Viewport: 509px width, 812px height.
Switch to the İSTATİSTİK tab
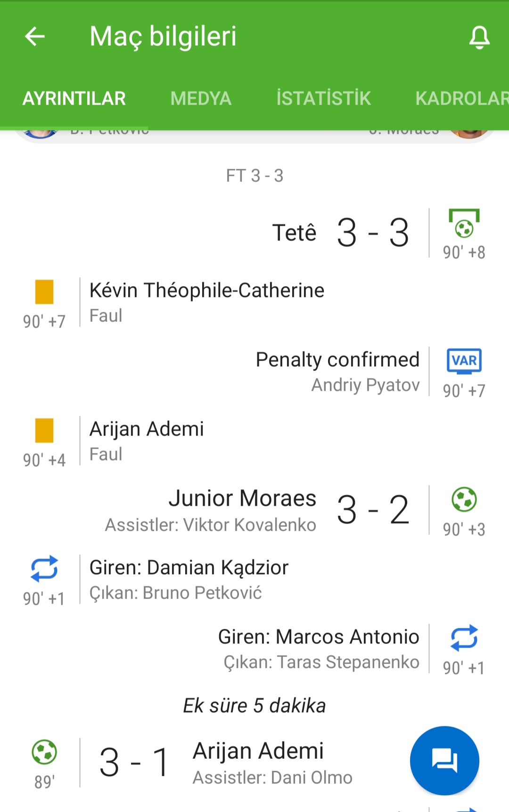pyautogui.click(x=324, y=98)
